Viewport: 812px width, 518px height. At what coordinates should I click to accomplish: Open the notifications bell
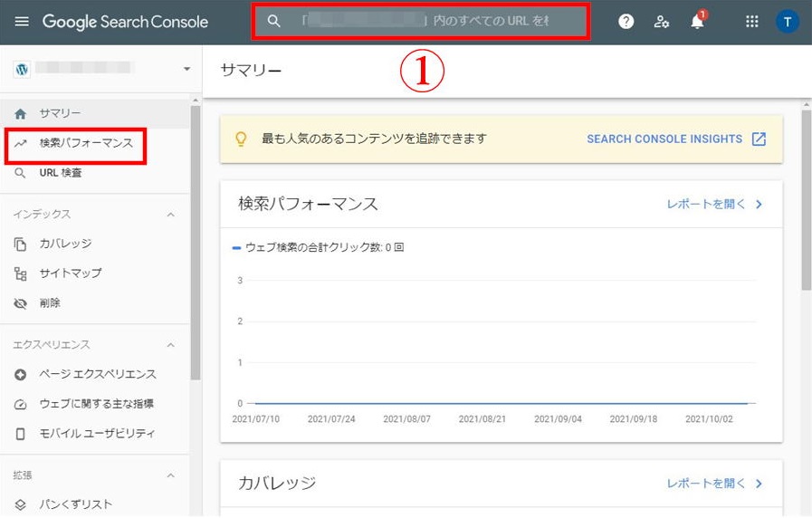click(x=697, y=22)
